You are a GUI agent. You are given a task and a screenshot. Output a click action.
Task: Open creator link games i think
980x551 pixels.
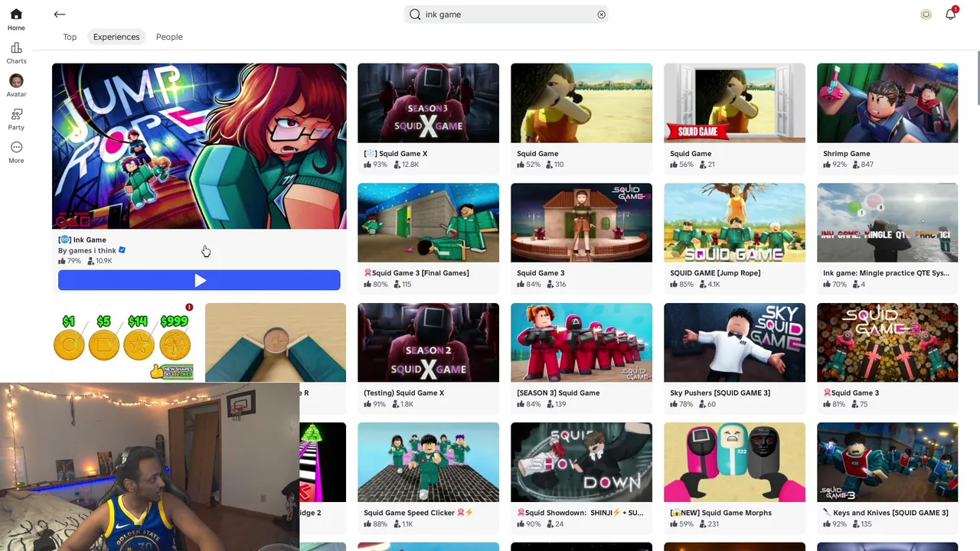87,250
